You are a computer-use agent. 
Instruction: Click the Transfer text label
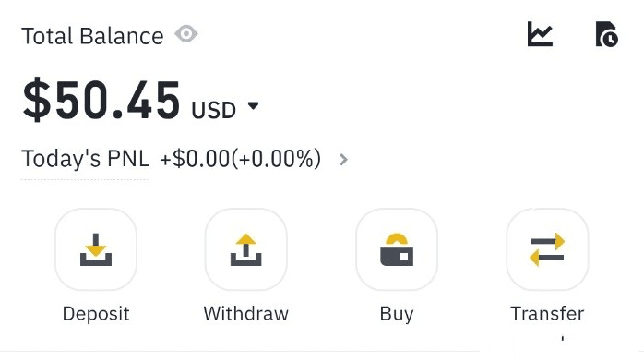click(x=547, y=314)
